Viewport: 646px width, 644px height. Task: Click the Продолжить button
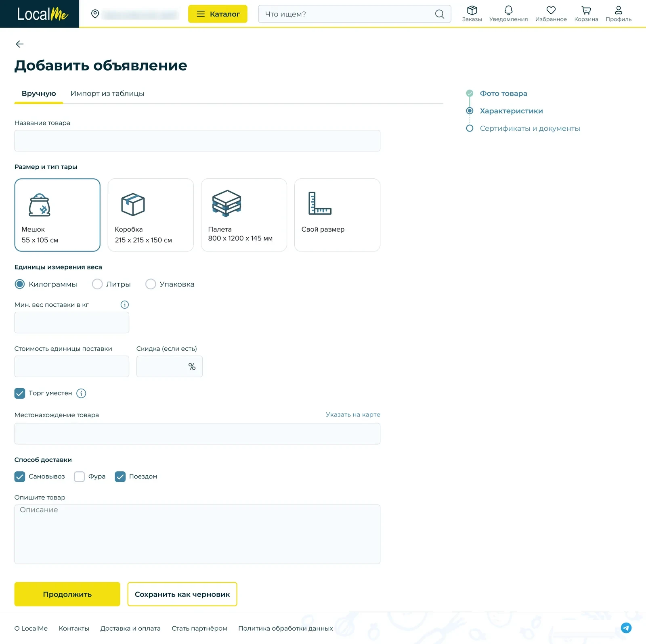coord(67,594)
